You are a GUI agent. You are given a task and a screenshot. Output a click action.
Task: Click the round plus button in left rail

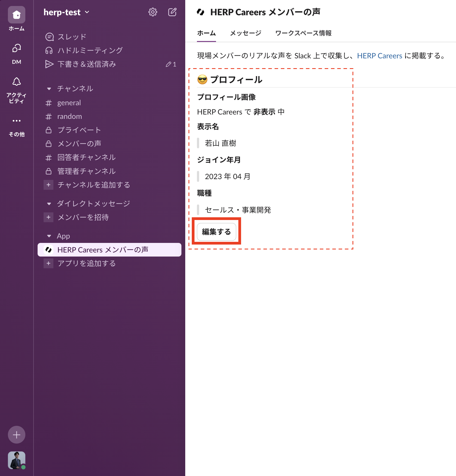17,435
